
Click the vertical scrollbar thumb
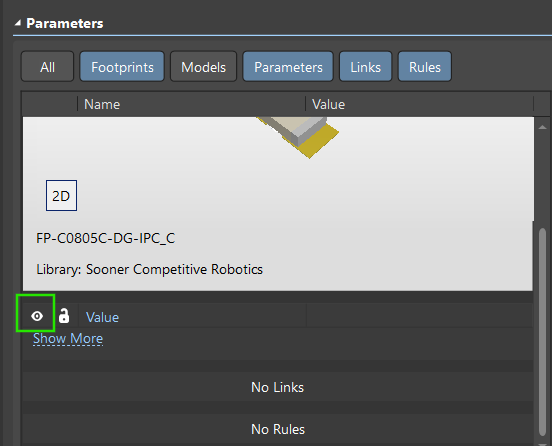coord(542,332)
